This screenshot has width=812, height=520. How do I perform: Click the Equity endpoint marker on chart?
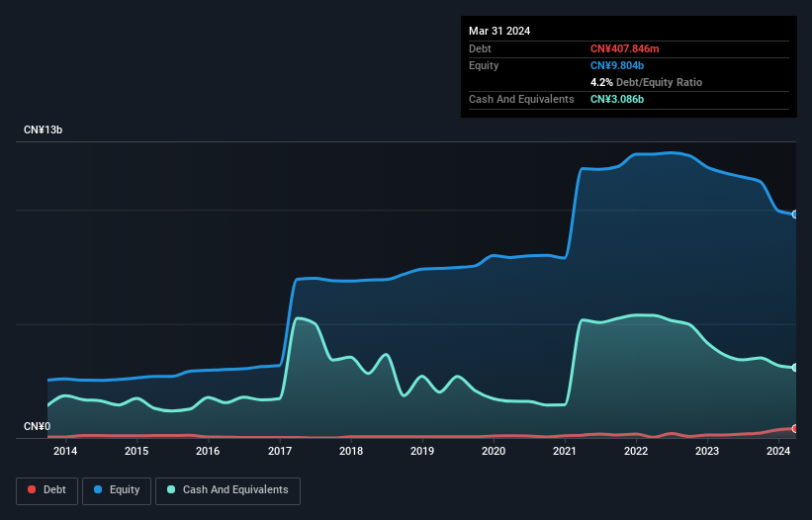(x=795, y=215)
